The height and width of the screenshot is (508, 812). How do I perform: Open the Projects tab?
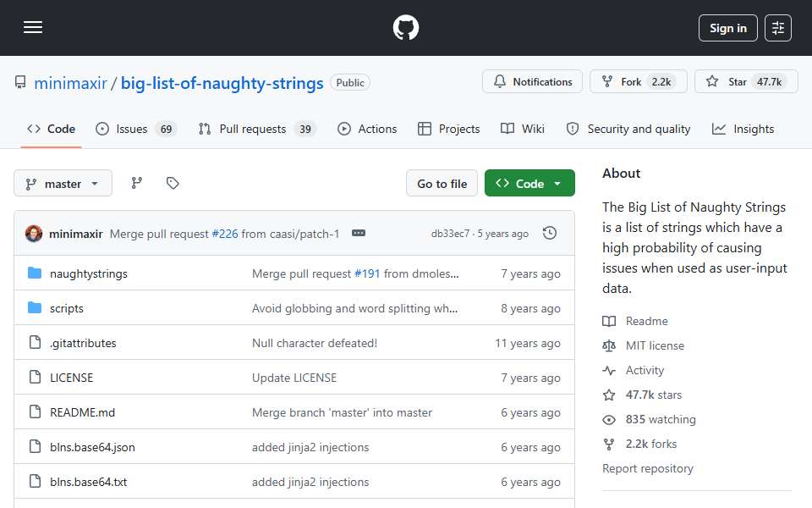tap(449, 129)
